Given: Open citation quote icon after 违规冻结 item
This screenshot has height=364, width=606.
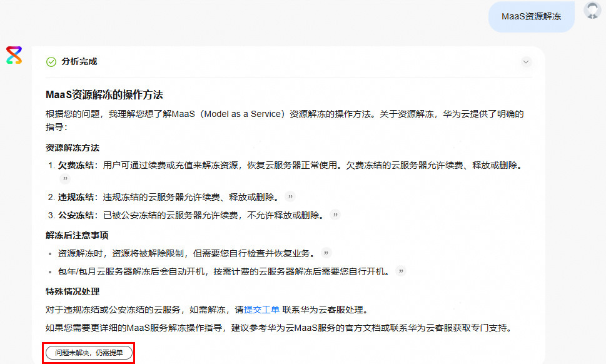Looking at the screenshot, I should [290, 197].
